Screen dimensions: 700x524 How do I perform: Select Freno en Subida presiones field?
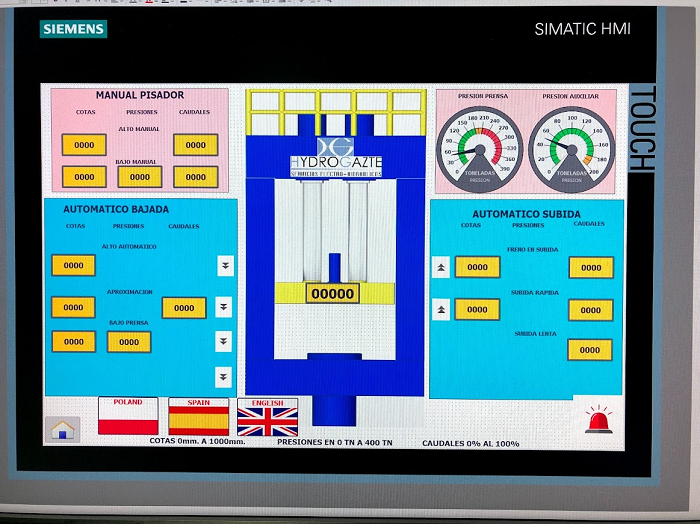pyautogui.click(x=477, y=267)
